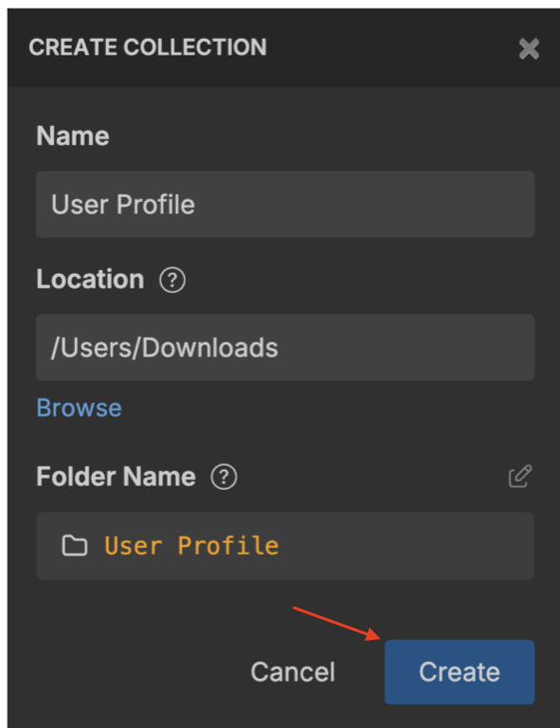Image resolution: width=560 pixels, height=728 pixels.
Task: Click the Location path input field
Action: (285, 347)
